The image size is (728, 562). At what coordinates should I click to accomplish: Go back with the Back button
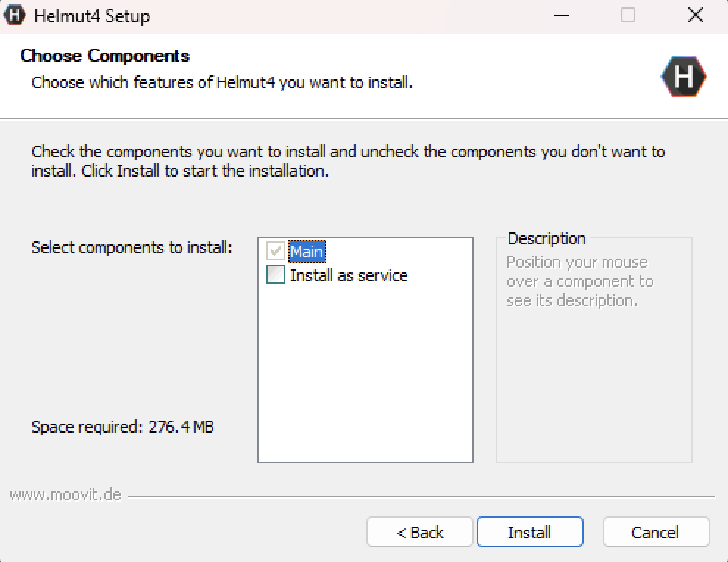pyautogui.click(x=420, y=533)
